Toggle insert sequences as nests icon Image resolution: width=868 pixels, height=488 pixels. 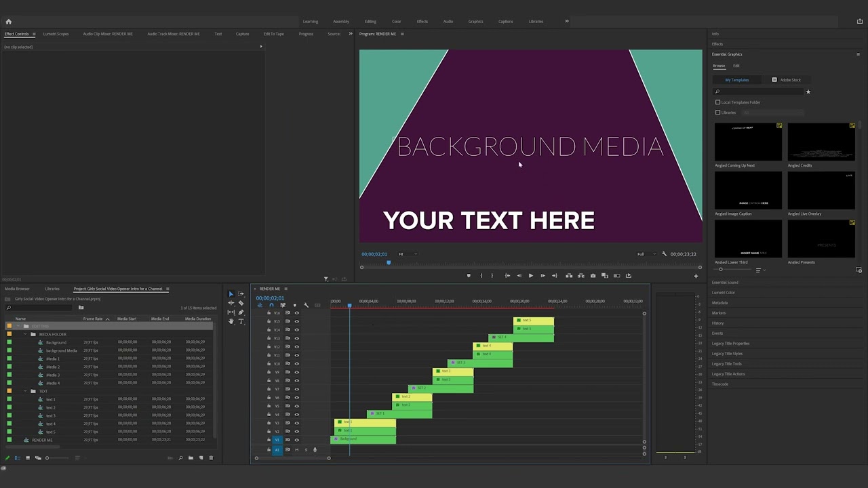click(260, 305)
